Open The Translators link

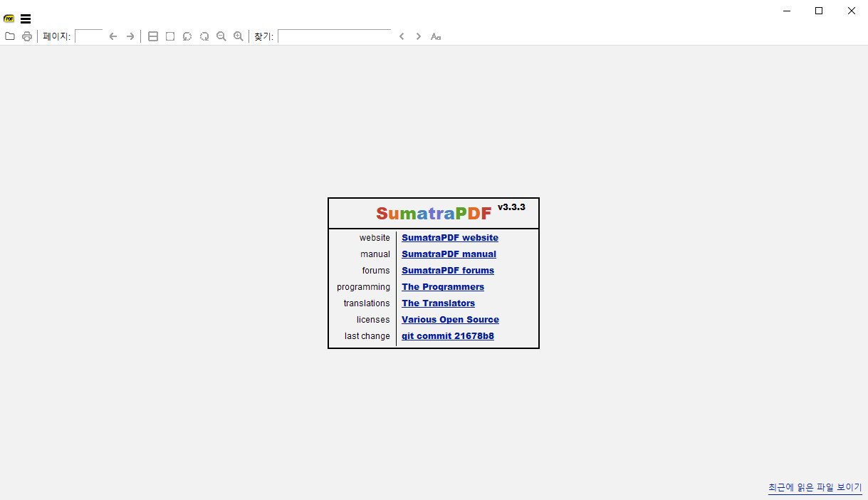click(x=438, y=303)
